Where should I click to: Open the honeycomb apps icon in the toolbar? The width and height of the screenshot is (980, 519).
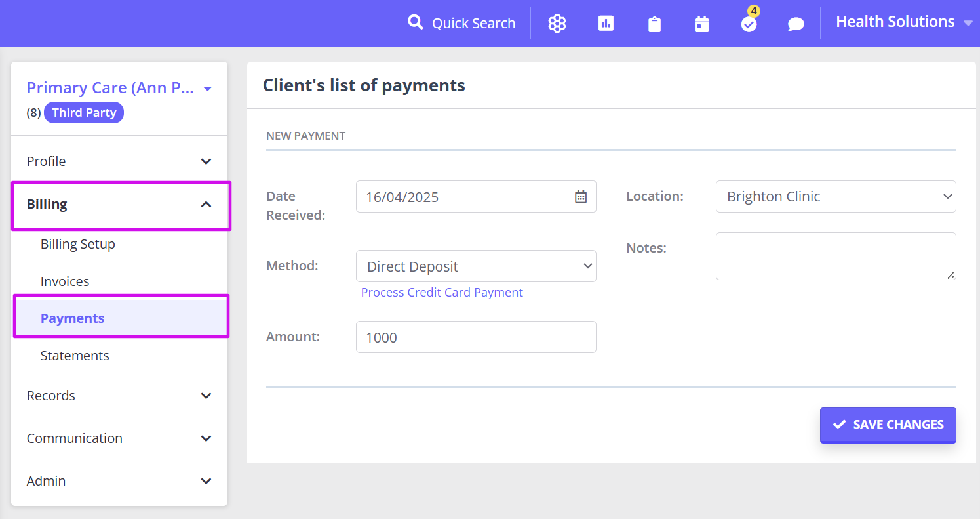tap(557, 24)
